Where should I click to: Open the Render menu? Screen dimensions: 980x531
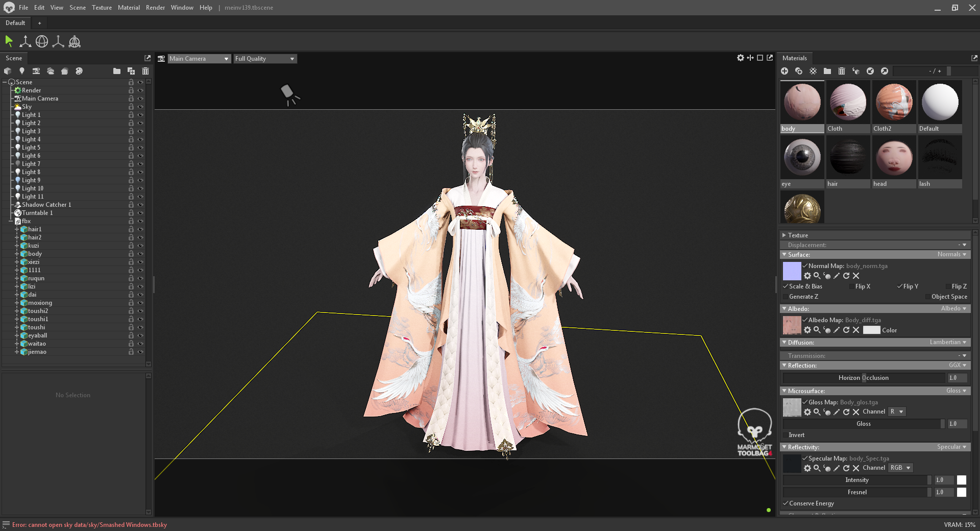pos(155,8)
